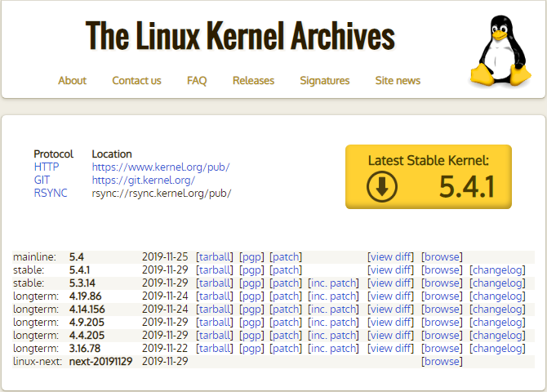Click the GIT protocol link
Image resolution: width=547 pixels, height=392 pixels.
(42, 180)
